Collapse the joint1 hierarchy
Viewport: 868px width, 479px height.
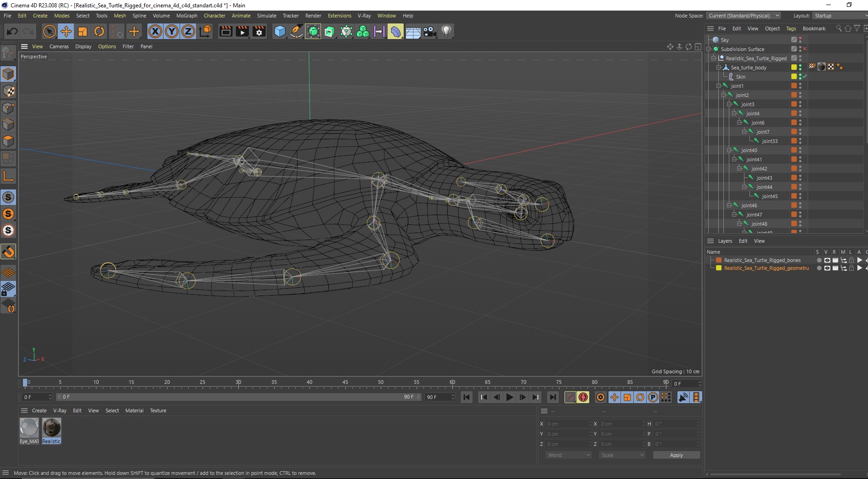719,86
